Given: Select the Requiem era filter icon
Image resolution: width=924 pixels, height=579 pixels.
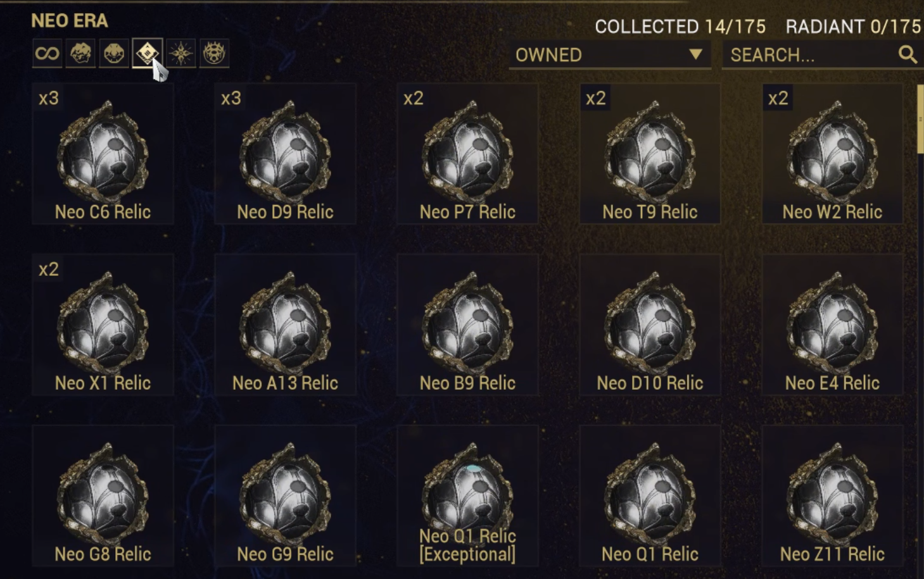Looking at the screenshot, I should pyautogui.click(x=214, y=53).
